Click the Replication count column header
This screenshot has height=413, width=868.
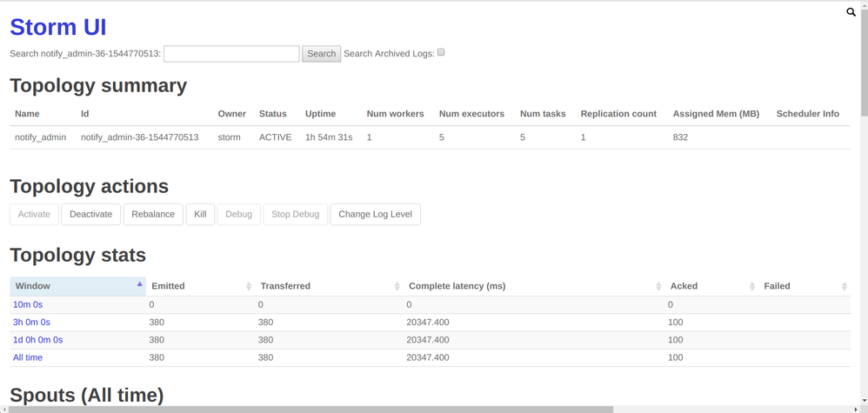[x=618, y=114]
